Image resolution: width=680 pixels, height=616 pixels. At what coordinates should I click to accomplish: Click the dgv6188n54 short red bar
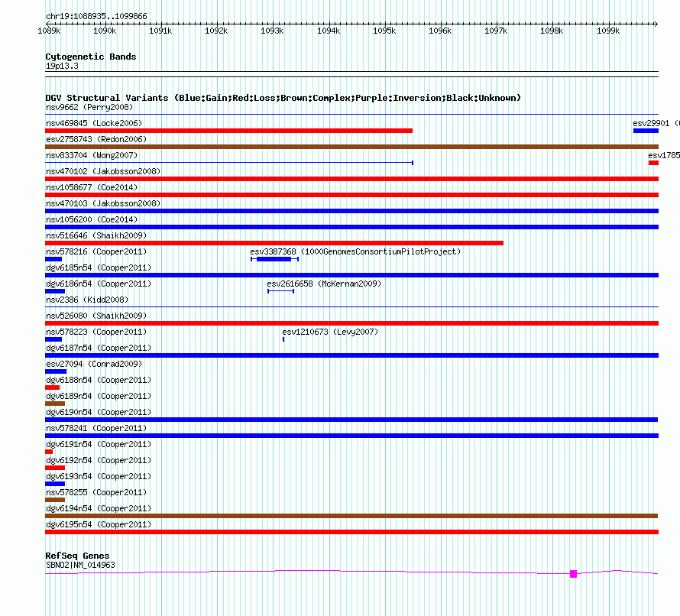53,387
